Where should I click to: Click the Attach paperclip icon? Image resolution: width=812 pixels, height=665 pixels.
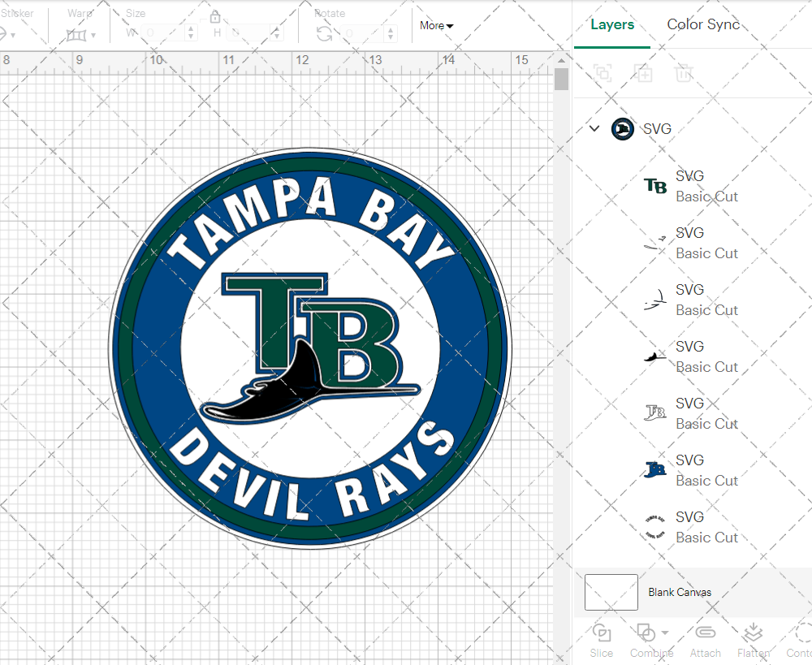coord(705,633)
